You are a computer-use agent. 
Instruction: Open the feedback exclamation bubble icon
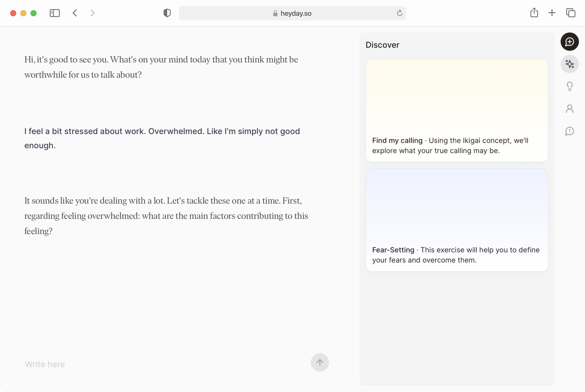570,131
